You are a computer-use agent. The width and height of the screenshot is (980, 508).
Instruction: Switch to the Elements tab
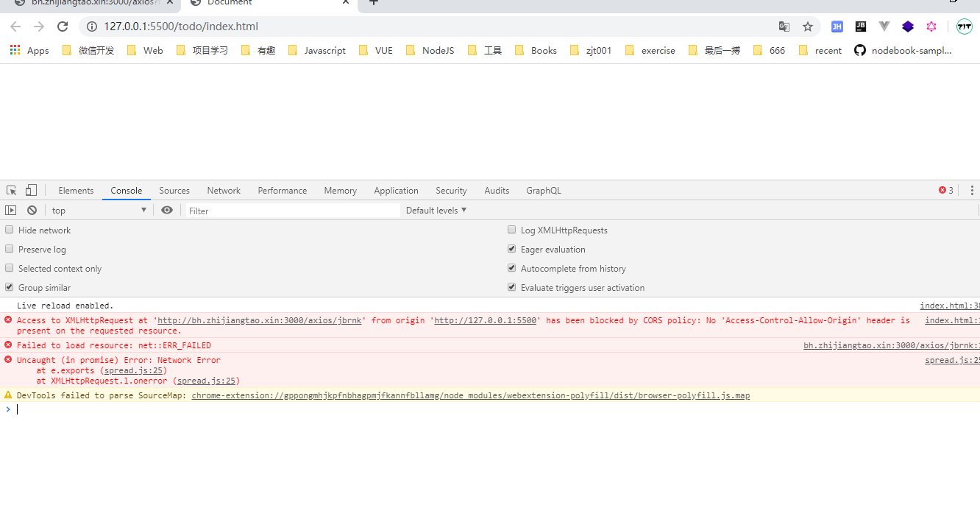click(76, 190)
